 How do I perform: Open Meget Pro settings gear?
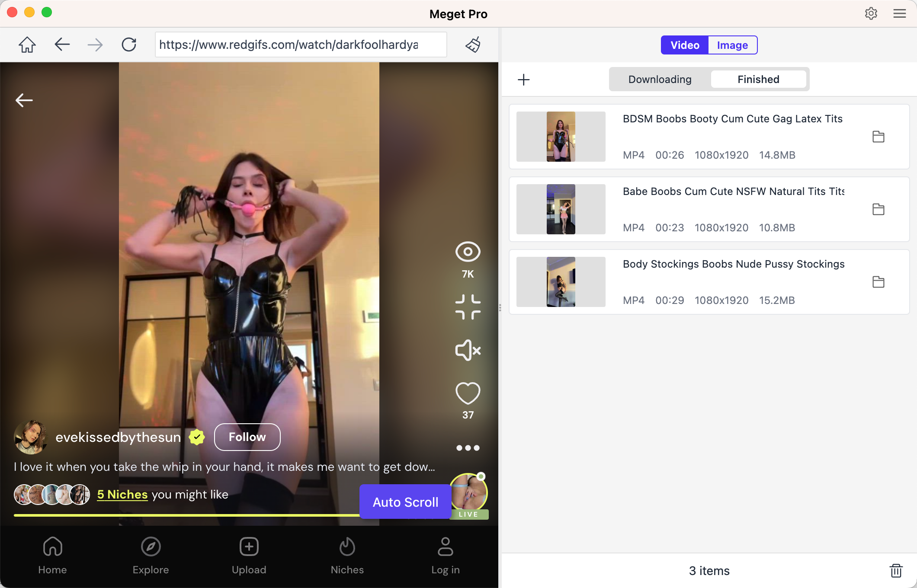(871, 13)
